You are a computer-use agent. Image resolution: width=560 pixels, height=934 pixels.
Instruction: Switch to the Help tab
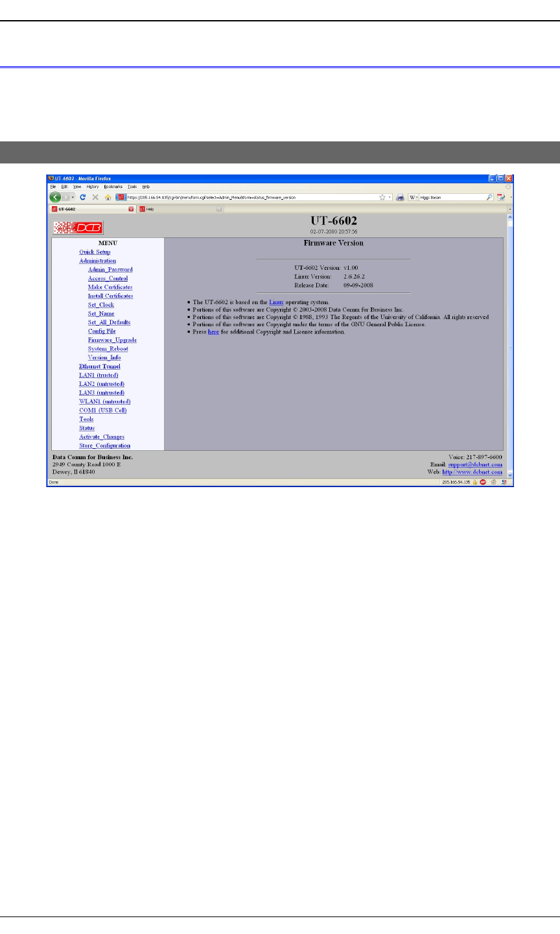[x=180, y=209]
